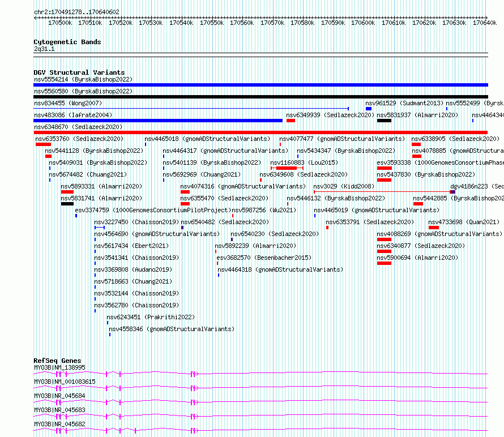Screen dimensions: 504x437
Task: Select the nsv6355470 (Sedlazeck2020) red glyph
Action: (x=185, y=204)
